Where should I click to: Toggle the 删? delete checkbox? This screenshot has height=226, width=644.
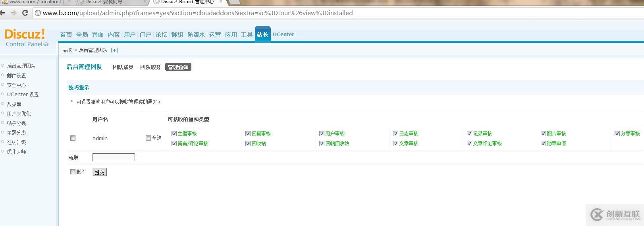pos(73,172)
